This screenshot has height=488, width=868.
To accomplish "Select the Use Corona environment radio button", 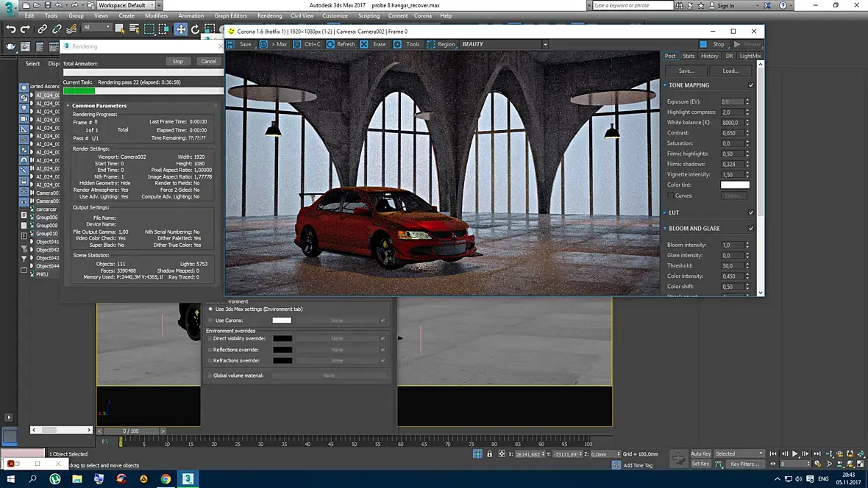I will click(x=210, y=320).
